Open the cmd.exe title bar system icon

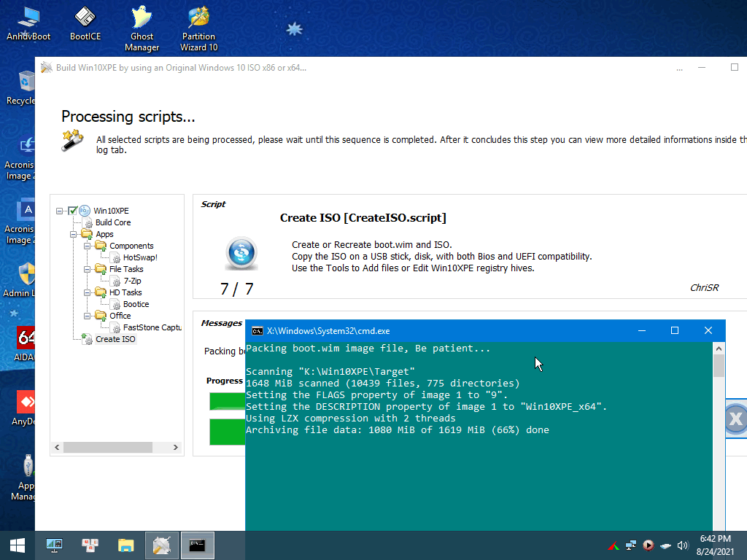(258, 331)
